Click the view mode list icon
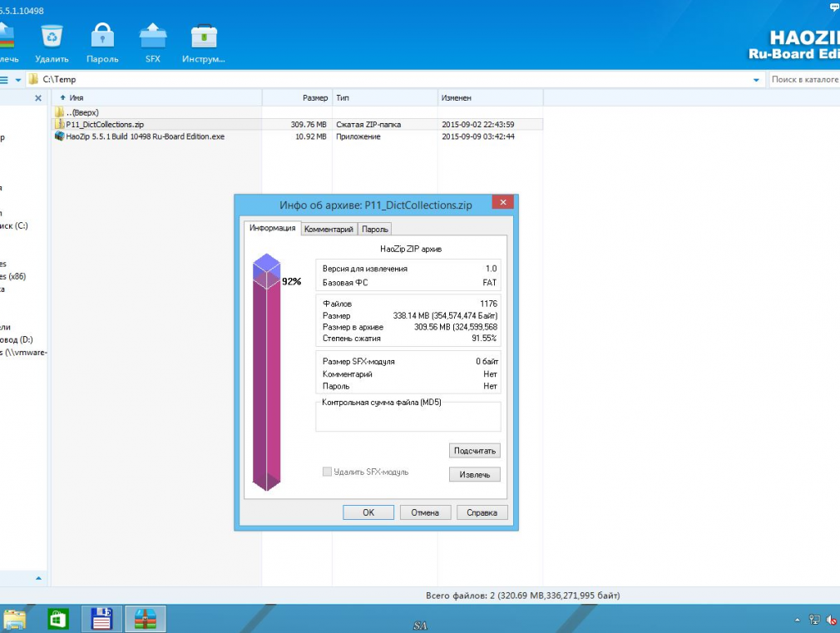The height and width of the screenshot is (633, 840). pyautogui.click(x=4, y=80)
